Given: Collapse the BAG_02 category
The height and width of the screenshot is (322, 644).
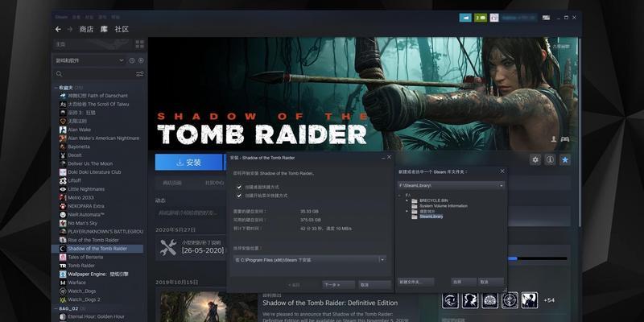Looking at the screenshot, I should [56, 308].
